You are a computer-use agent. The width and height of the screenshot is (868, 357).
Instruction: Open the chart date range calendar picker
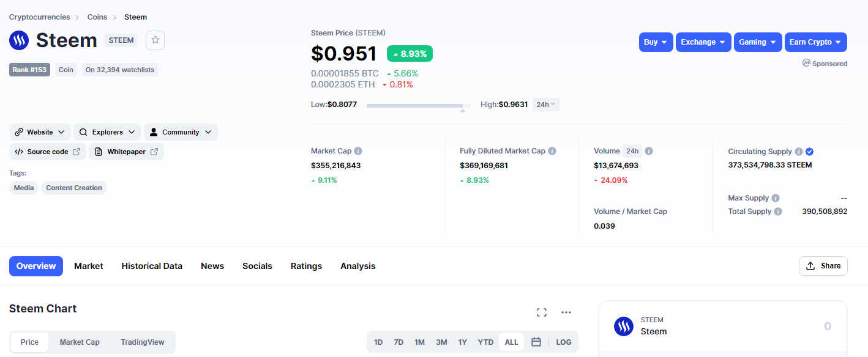click(536, 342)
